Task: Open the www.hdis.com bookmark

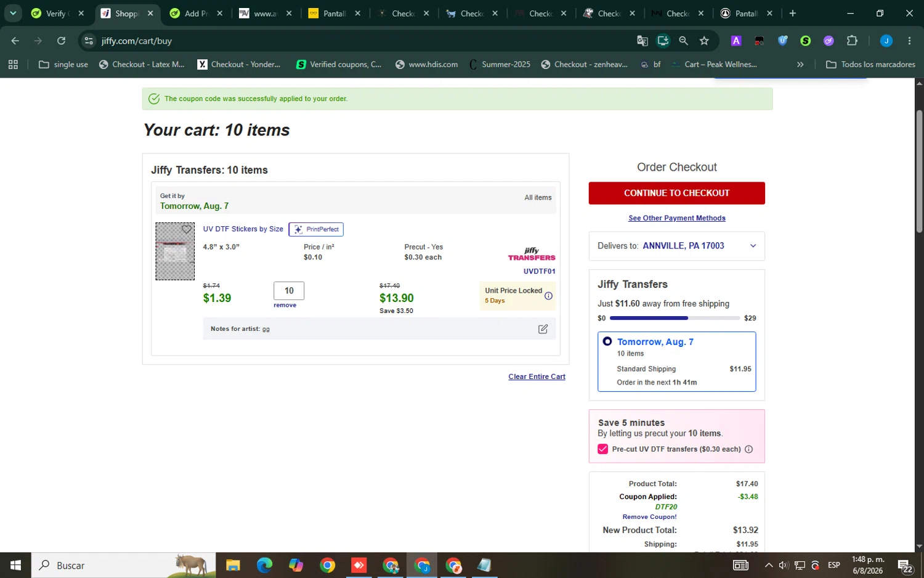Action: coord(426,64)
